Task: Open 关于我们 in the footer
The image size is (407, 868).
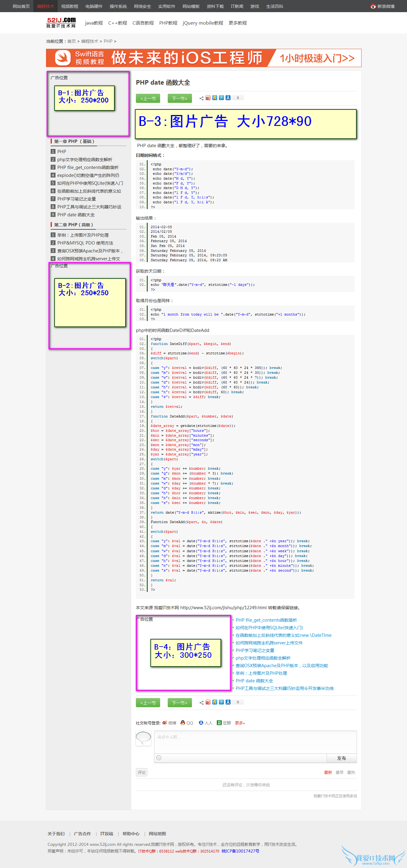Action: (56, 834)
